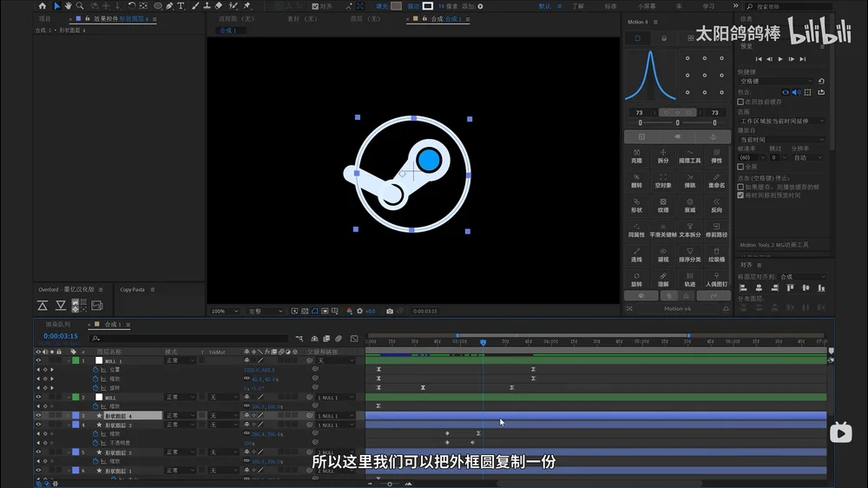This screenshot has height=488, width=868.
Task: Click the 克隆 clone button in Motion 4
Action: click(636, 156)
